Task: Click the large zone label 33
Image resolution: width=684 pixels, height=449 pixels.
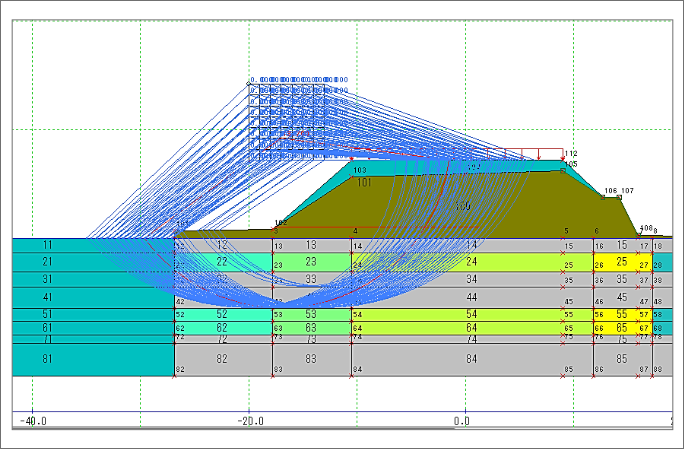Action: click(311, 279)
